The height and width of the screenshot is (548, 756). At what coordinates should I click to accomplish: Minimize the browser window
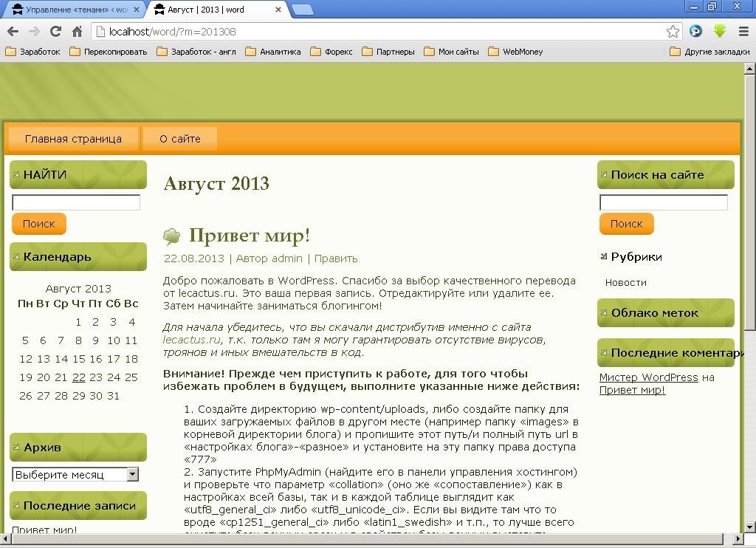coord(694,7)
